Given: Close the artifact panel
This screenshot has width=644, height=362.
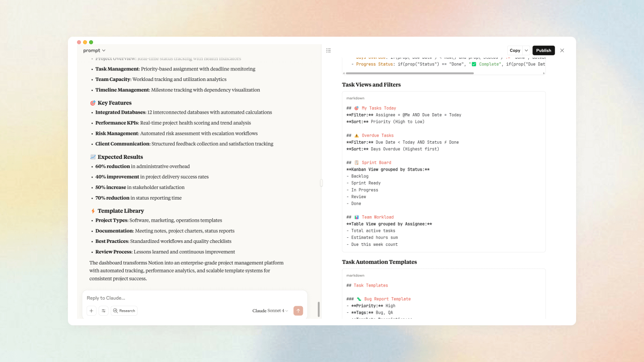Looking at the screenshot, I should coord(562,50).
